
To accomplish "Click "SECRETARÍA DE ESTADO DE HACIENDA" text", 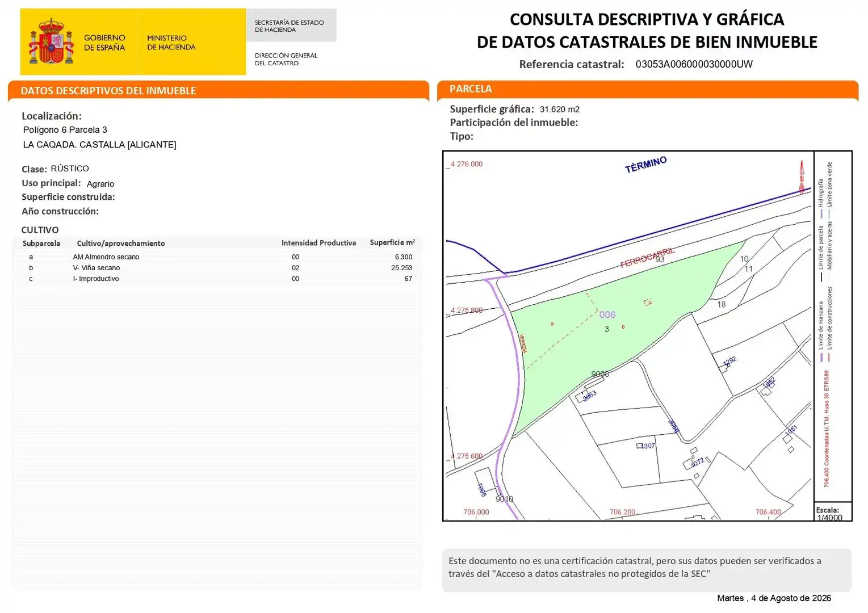I will click(x=289, y=26).
